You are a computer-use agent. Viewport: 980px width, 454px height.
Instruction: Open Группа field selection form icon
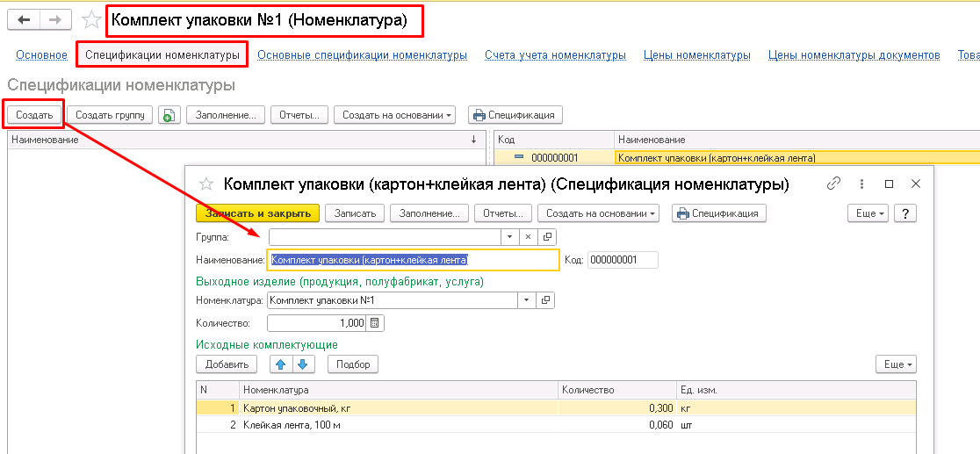coord(546,237)
